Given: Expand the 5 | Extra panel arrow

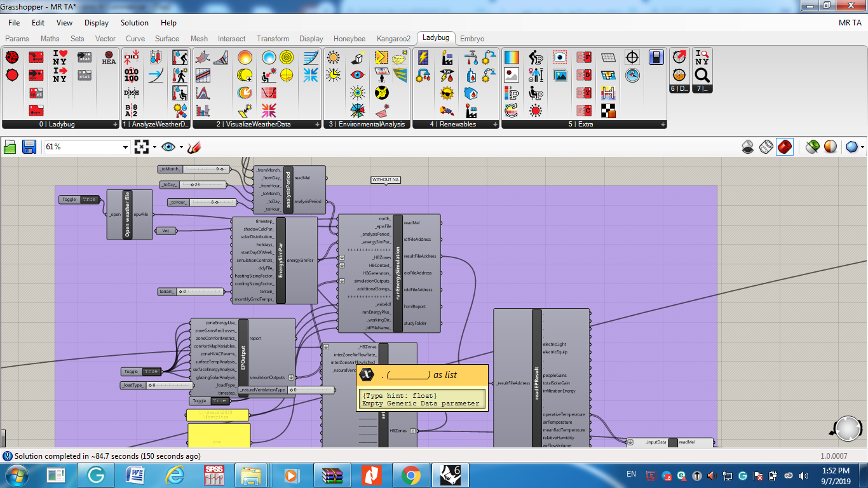Looking at the screenshot, I should 662,125.
